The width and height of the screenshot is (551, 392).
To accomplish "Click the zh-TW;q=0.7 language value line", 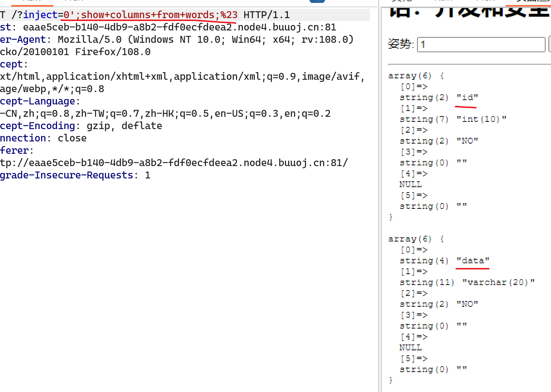I will click(165, 114).
